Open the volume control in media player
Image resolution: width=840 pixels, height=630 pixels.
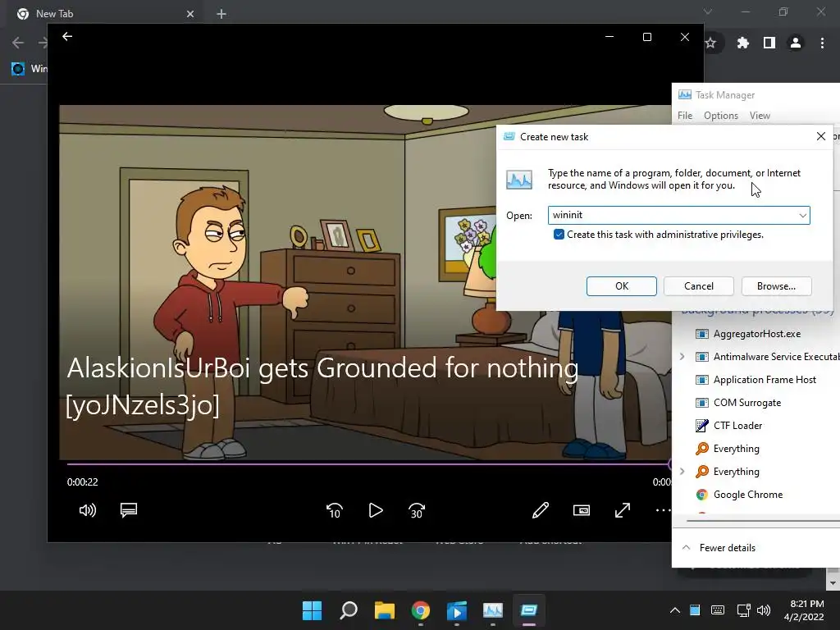tap(87, 510)
